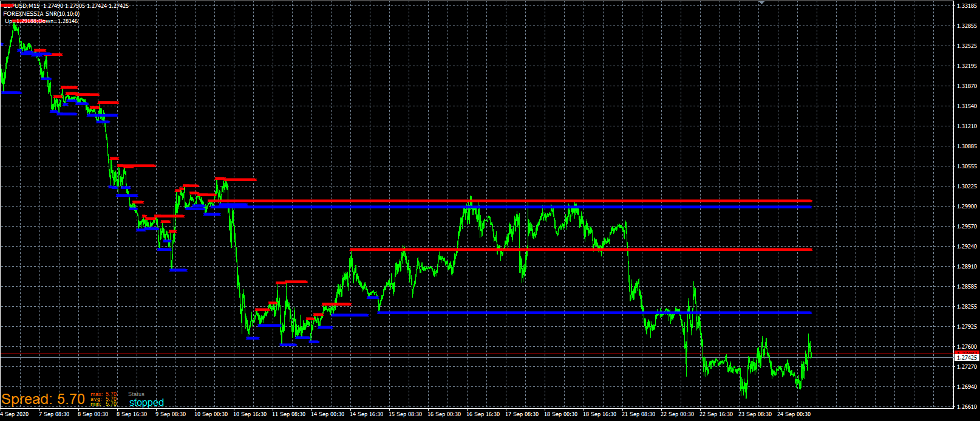This screenshot has width=980, height=421.
Task: Click the '11 Sep 08:30' time axis label
Action: tap(288, 414)
